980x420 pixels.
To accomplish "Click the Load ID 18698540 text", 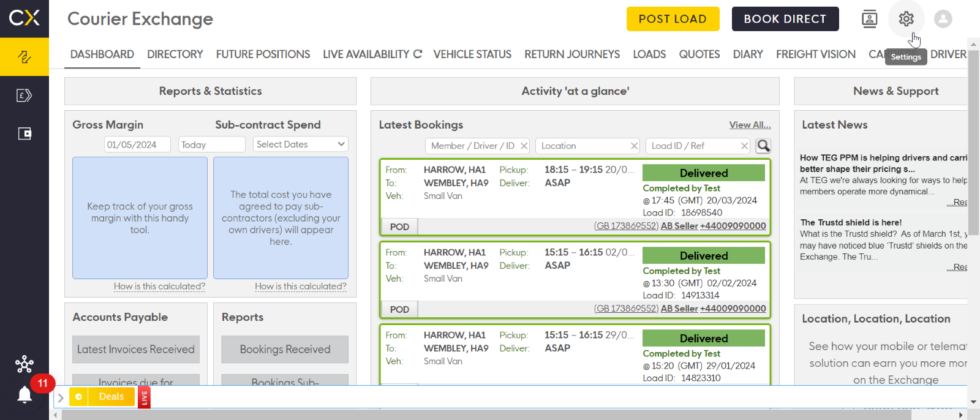I will point(682,212).
